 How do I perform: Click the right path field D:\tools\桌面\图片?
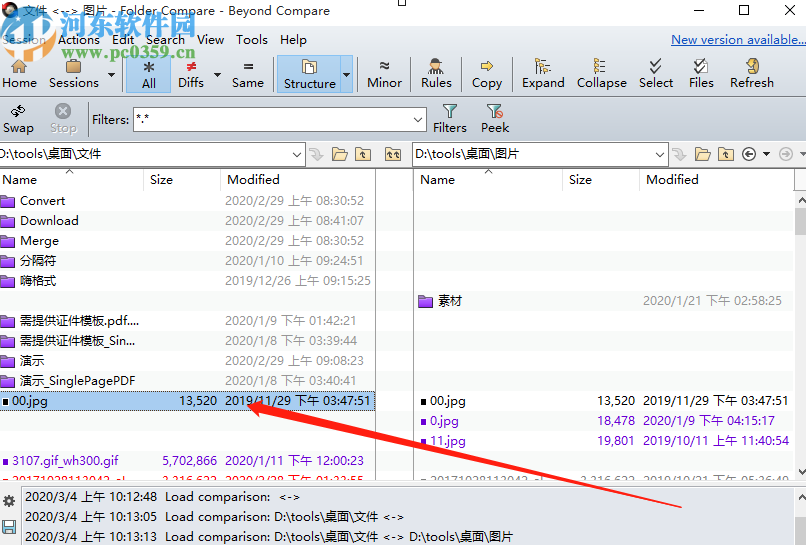(533, 154)
